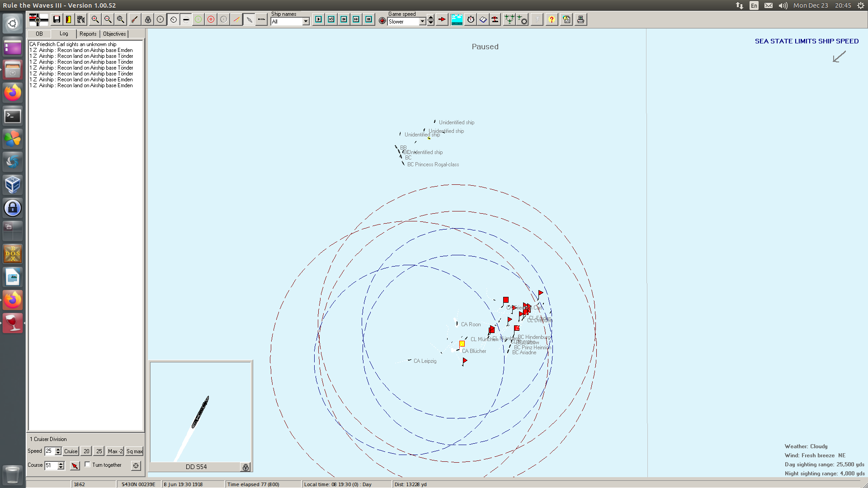Click the aircraft formation icon
Image resolution: width=868 pixels, height=488 pixels.
[x=509, y=19]
